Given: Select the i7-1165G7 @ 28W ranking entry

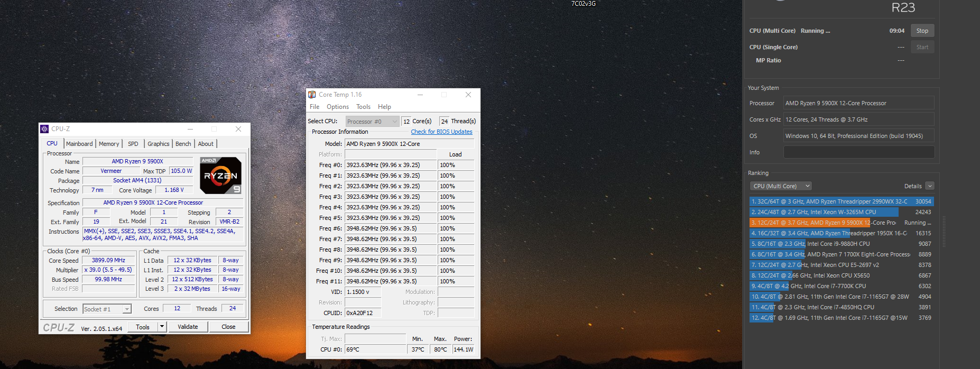Looking at the screenshot, I should (x=842, y=297).
